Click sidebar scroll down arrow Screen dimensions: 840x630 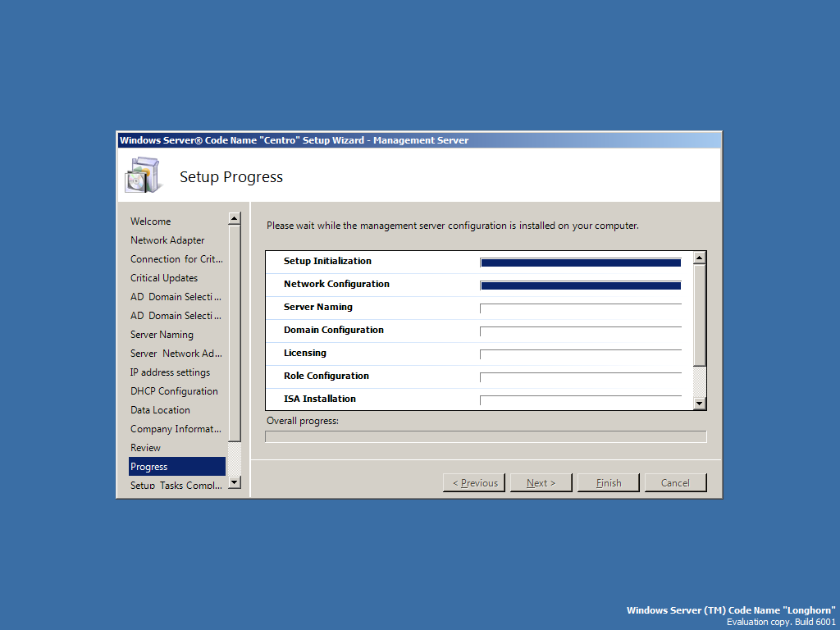pos(234,482)
